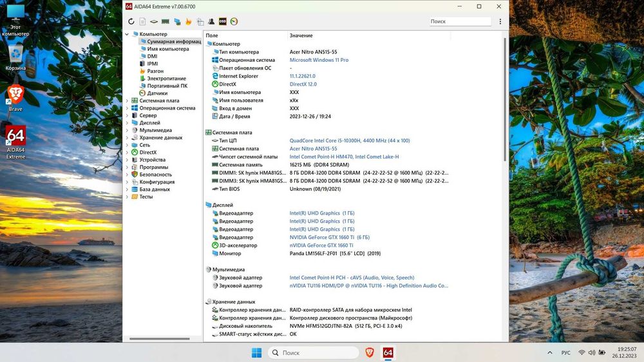This screenshot has width=644, height=362.
Task: Click the report wizard toolbar icon
Action: click(x=200, y=21)
